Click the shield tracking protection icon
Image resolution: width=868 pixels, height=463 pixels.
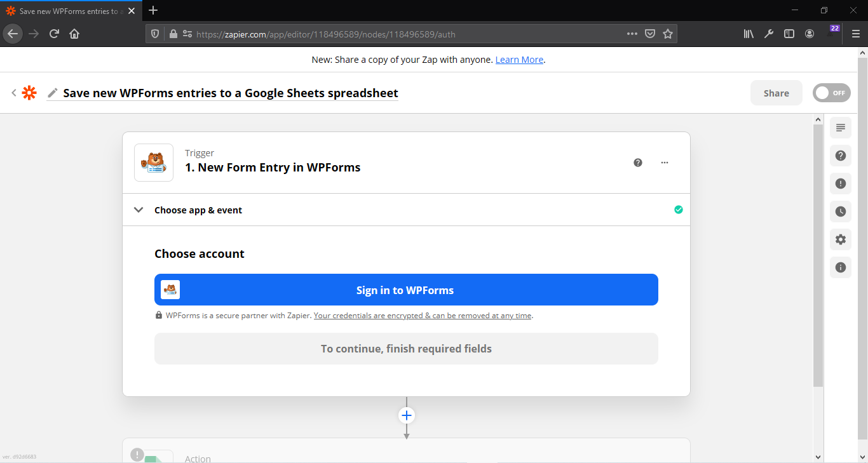pos(155,34)
